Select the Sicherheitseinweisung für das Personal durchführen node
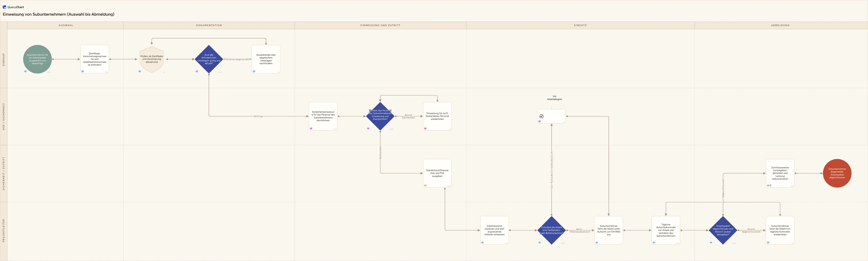Screen dimensions: 868x261 (x=323, y=116)
